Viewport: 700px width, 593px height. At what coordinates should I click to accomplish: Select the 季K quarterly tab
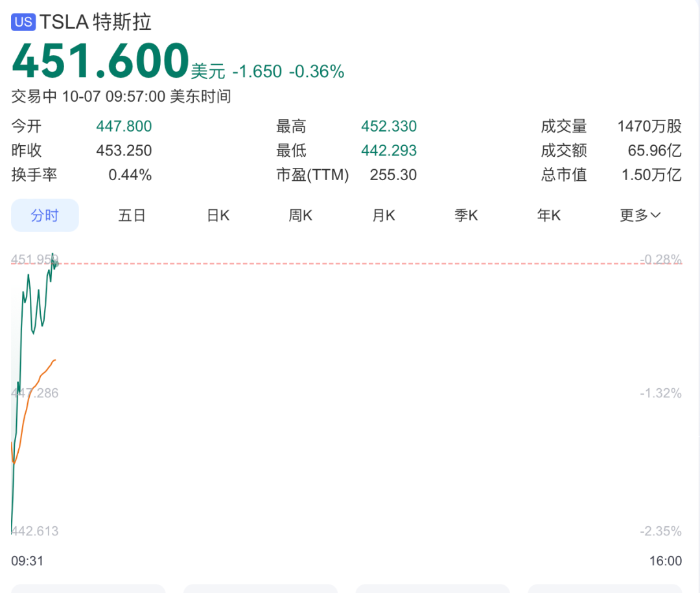click(466, 216)
